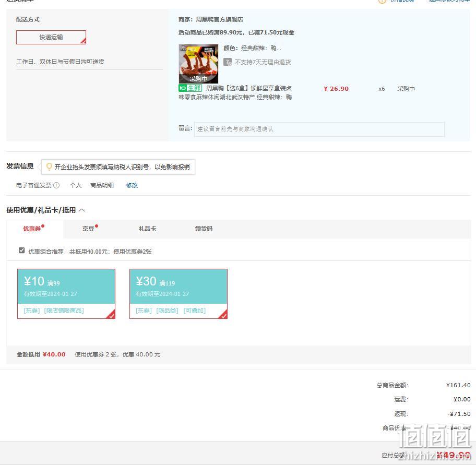476x465 pixels.
Task: Click the unit price ¥ 26.90
Action: 336,89
